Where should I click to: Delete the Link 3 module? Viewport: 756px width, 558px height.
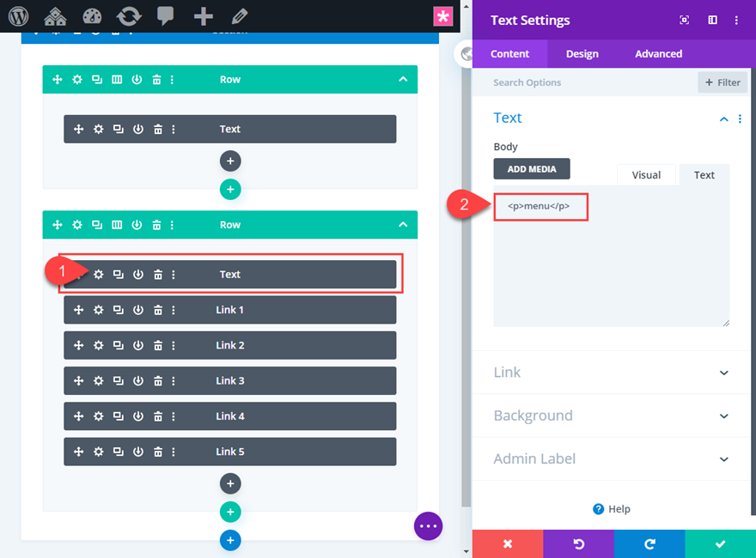coord(158,381)
